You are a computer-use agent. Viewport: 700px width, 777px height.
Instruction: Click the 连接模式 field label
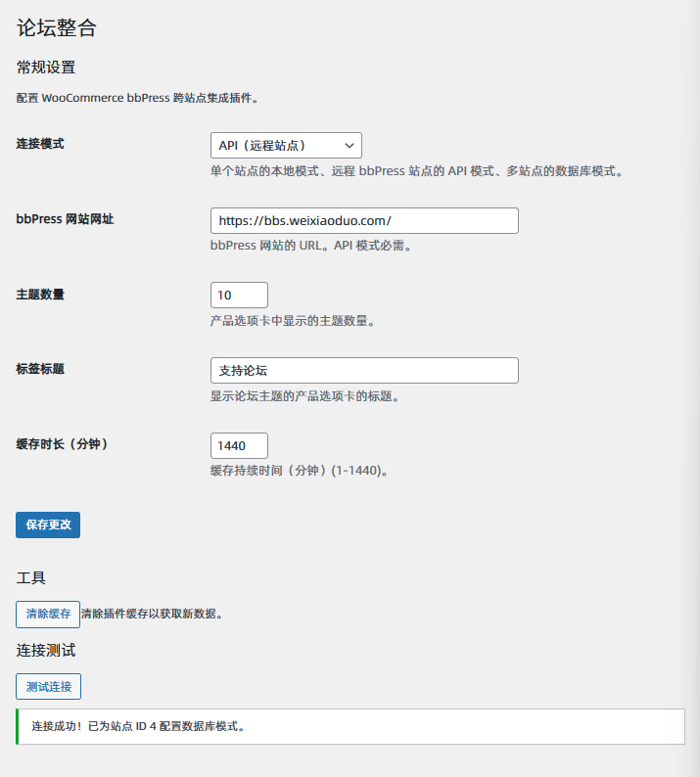click(x=40, y=144)
